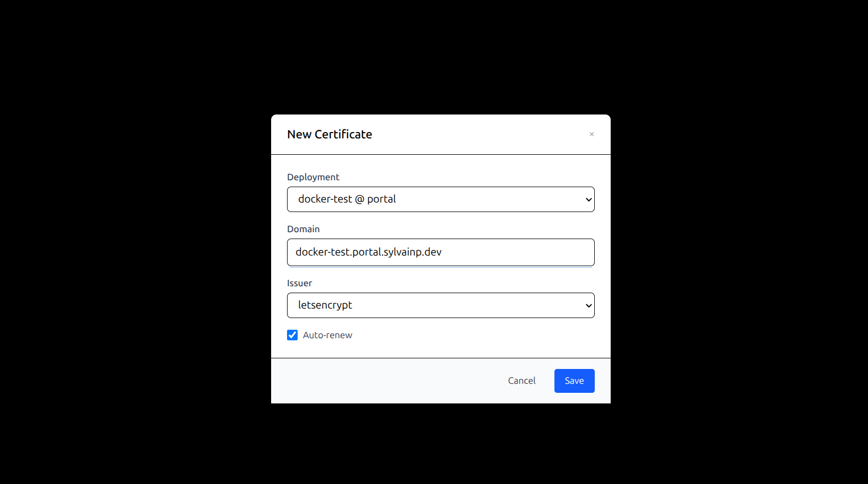Click the Auto-renew label text
Screen dimensions: 868x484
click(327, 335)
